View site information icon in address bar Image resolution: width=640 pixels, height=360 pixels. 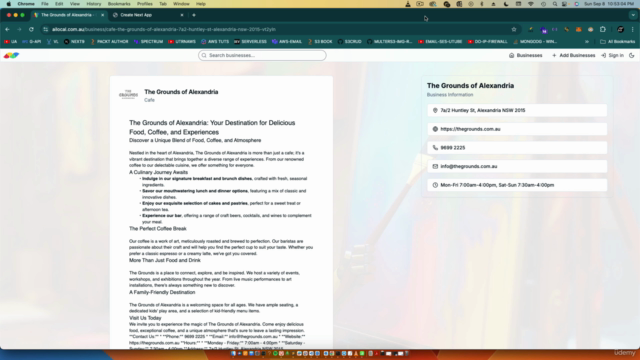point(46,29)
